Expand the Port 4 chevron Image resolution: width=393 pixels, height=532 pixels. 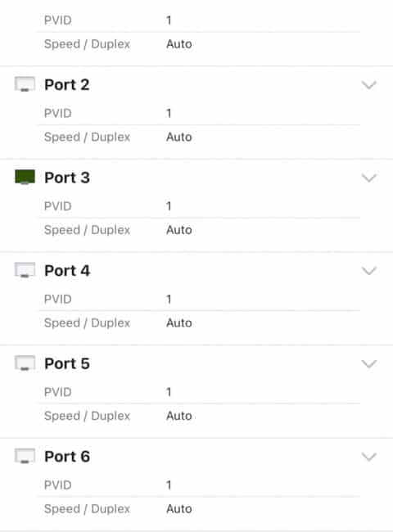[x=369, y=271]
